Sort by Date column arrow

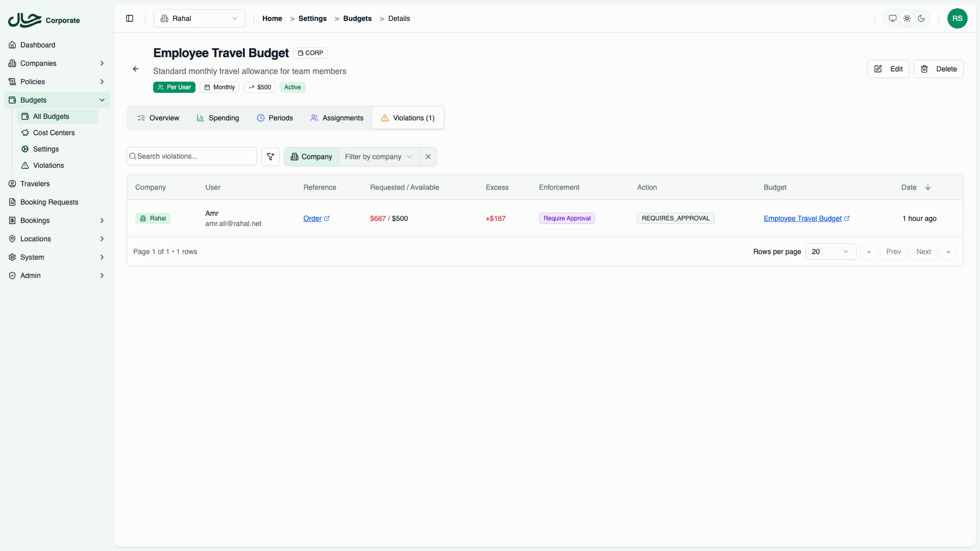[x=928, y=187]
